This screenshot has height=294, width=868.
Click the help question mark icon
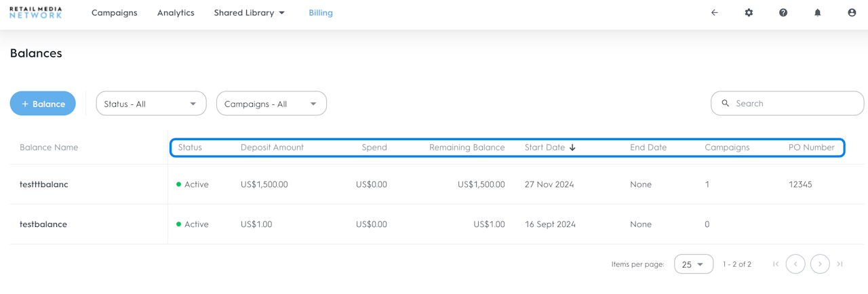coord(783,13)
